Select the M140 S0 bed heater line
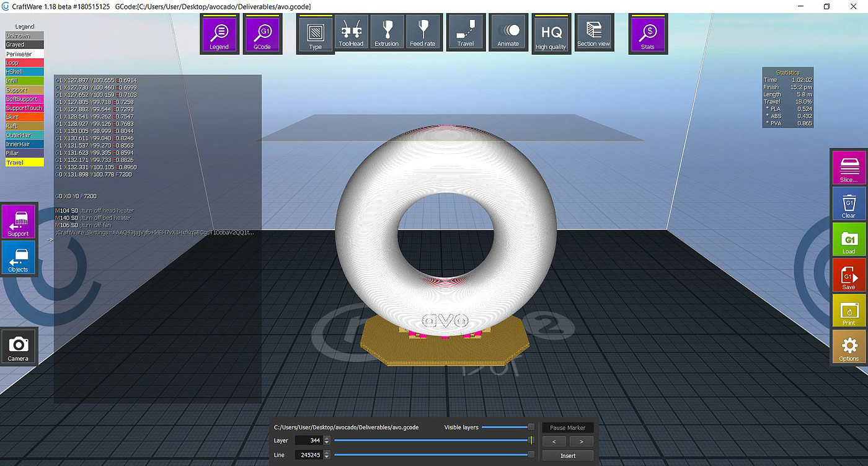The width and height of the screenshot is (868, 466). [93, 218]
